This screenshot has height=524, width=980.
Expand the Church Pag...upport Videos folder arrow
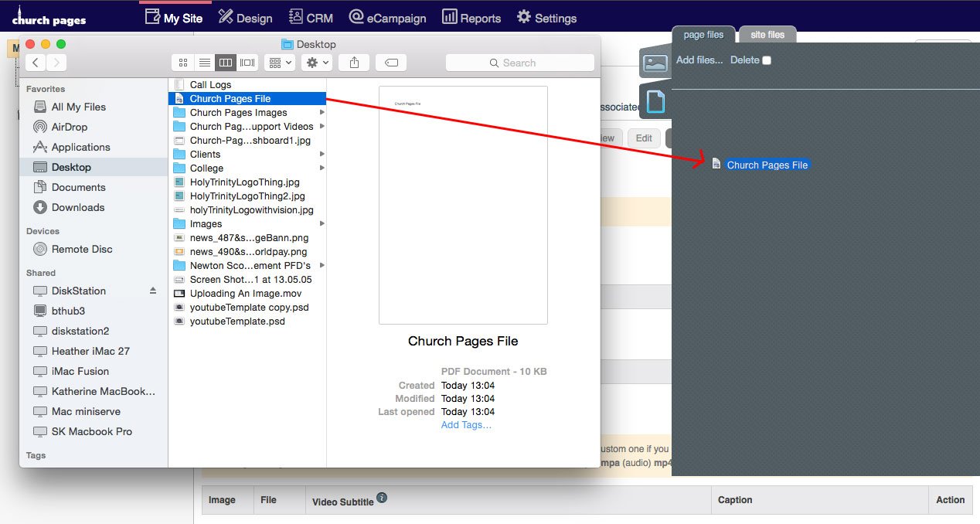322,127
